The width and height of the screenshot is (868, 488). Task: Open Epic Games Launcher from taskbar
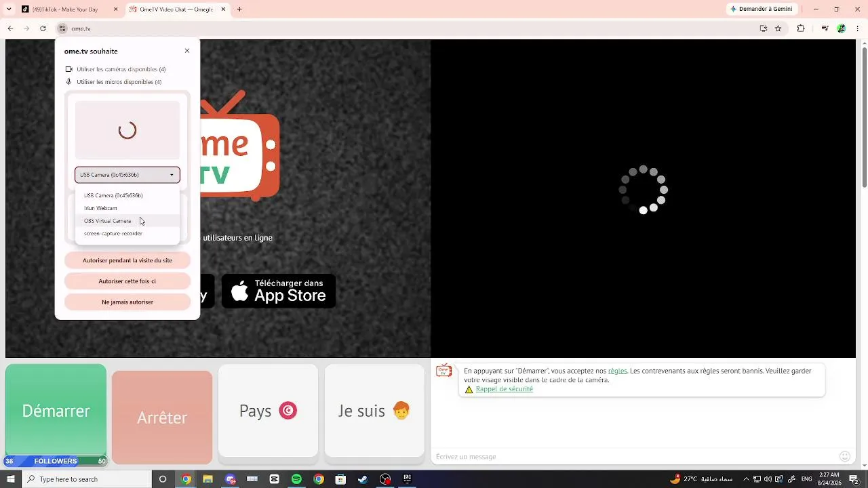[x=408, y=479]
